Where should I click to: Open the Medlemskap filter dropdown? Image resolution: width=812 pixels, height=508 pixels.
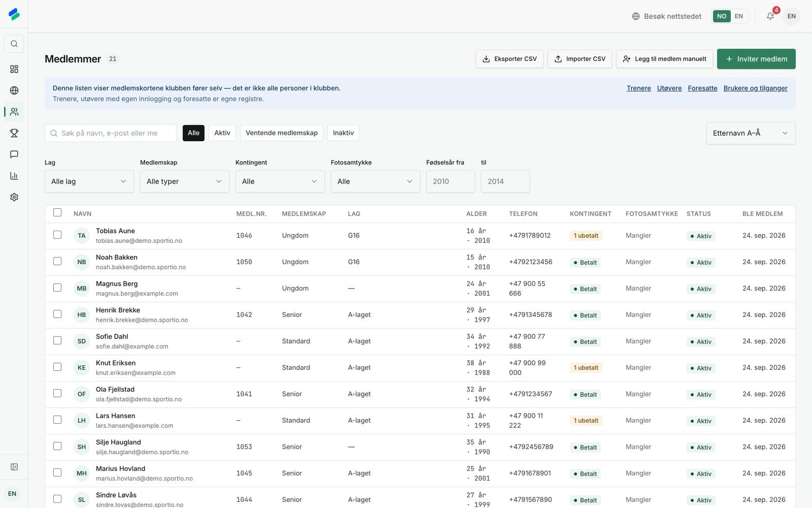pyautogui.click(x=185, y=181)
